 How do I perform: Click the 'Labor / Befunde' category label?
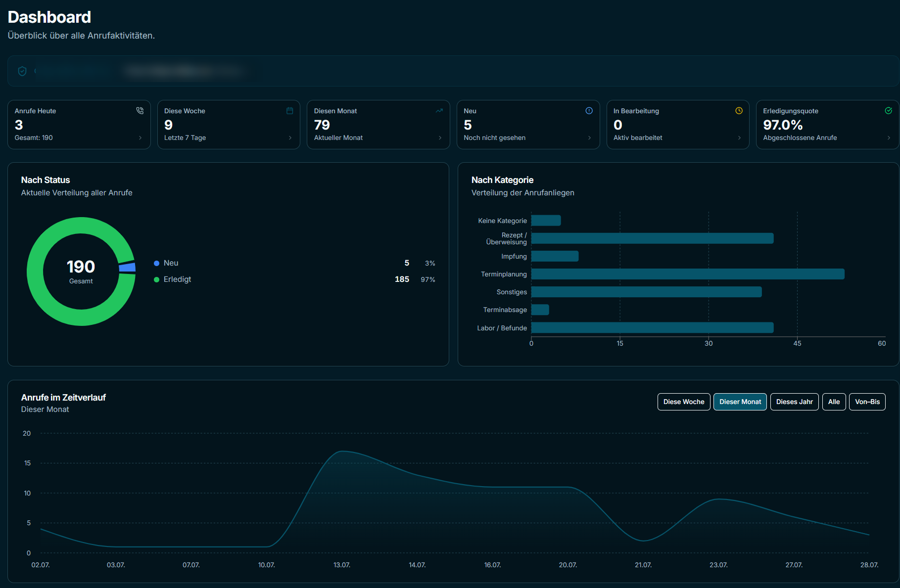pyautogui.click(x=502, y=328)
